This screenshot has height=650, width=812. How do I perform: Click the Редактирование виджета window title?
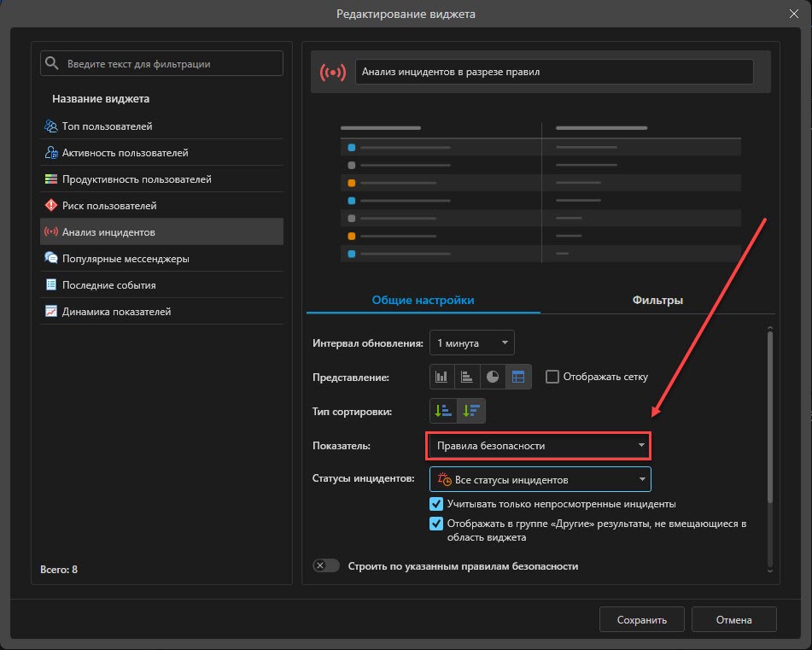coord(406,14)
